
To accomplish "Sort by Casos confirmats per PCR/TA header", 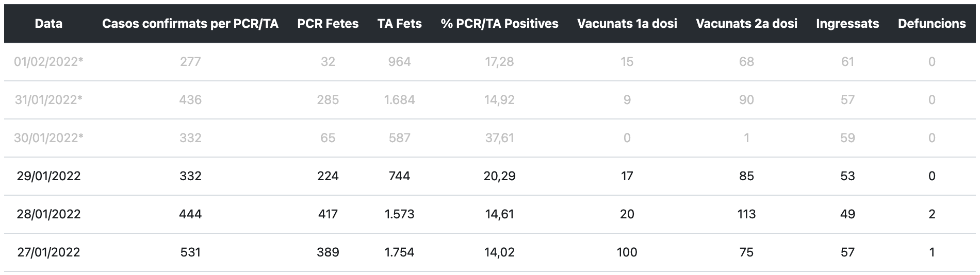I will pos(190,24).
